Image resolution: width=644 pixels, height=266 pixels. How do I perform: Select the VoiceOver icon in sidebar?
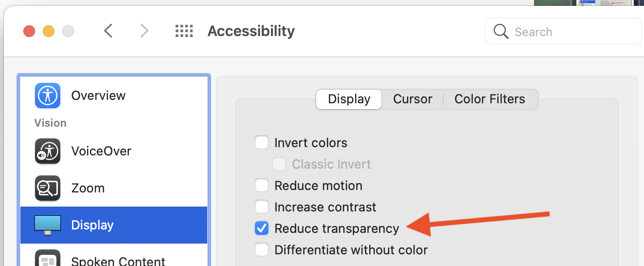[48, 151]
